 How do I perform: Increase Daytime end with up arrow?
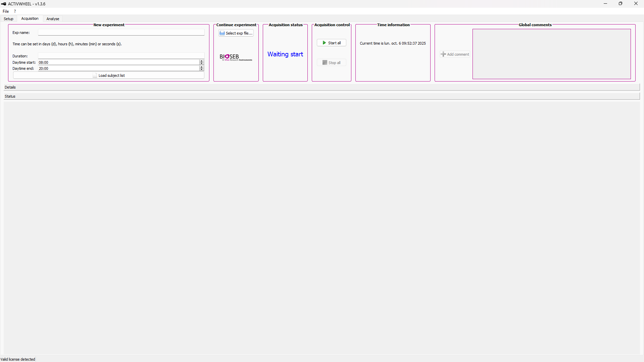coord(201,67)
